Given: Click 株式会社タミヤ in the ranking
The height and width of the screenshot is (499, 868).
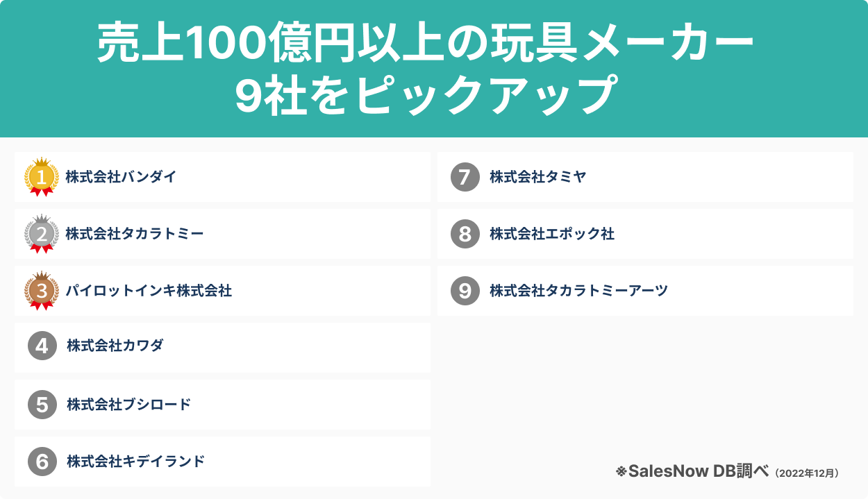Looking at the screenshot, I should pyautogui.click(x=538, y=177).
